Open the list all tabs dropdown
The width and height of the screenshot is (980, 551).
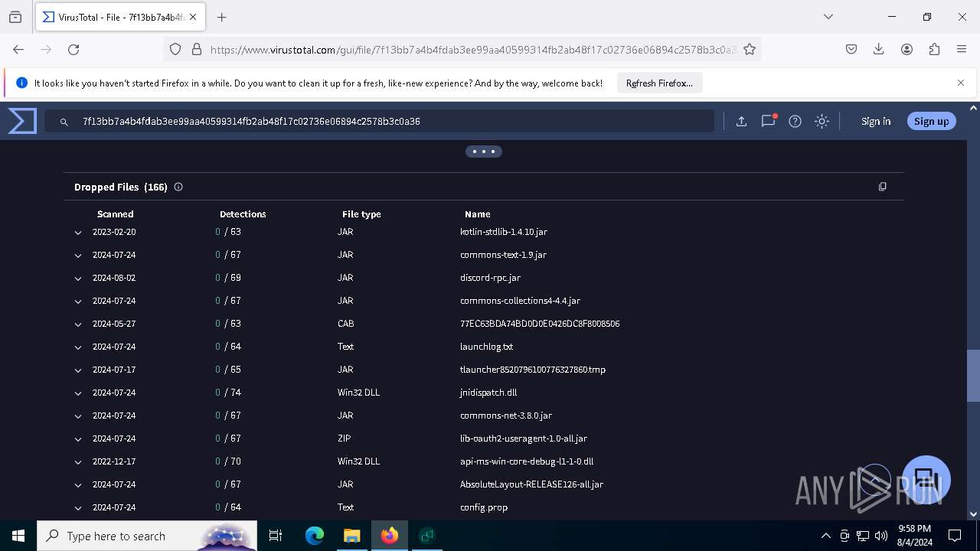[828, 17]
